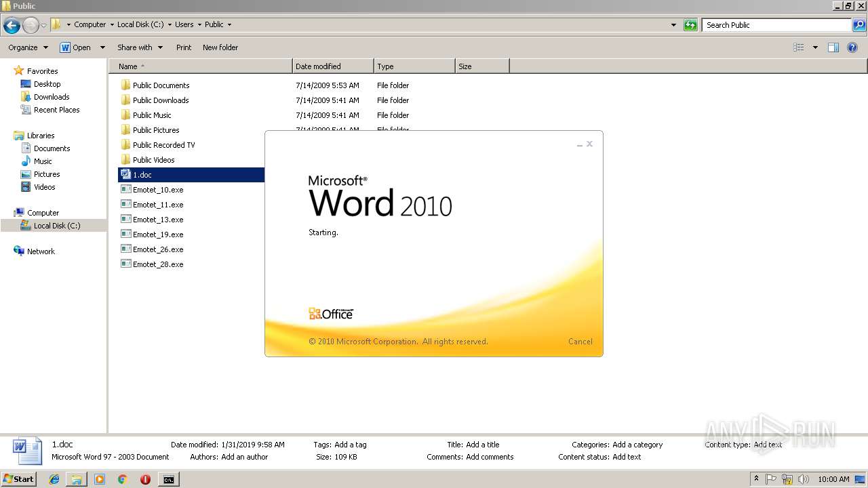Screen dimensions: 868x488
Task: Expand the Open dropdown arrow
Action: pyautogui.click(x=102, y=47)
